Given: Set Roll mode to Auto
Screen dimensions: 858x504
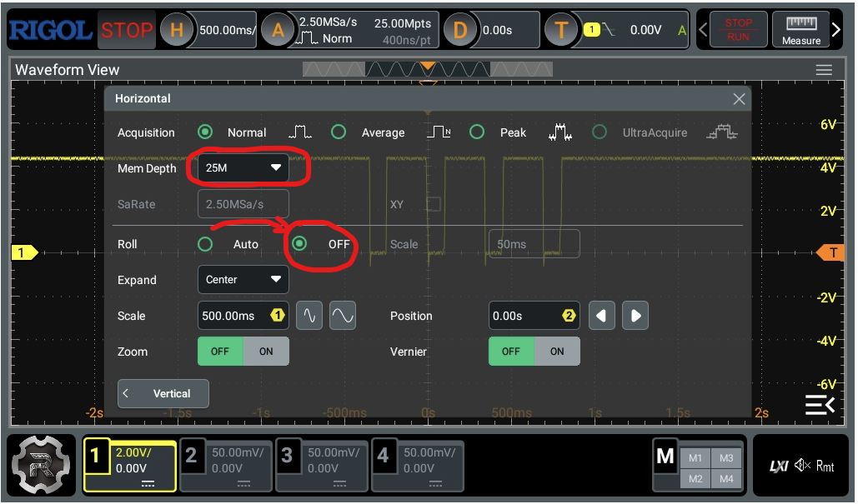Looking at the screenshot, I should tap(205, 244).
